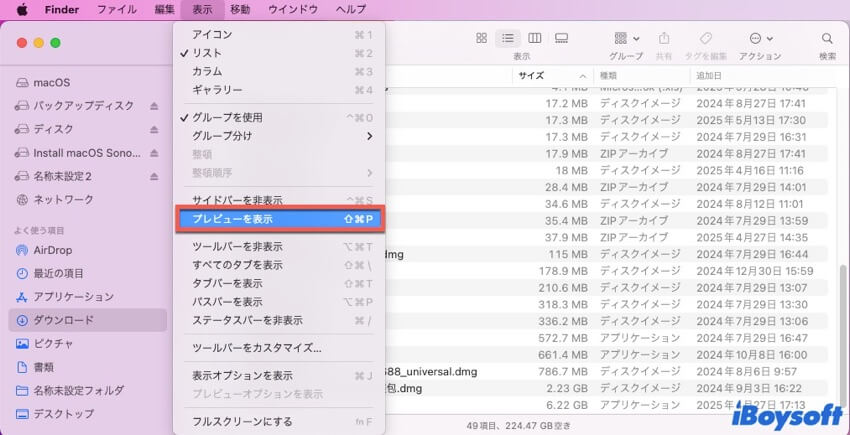Click the Edit Tags toolbar icon
850x435 pixels.
click(x=705, y=38)
